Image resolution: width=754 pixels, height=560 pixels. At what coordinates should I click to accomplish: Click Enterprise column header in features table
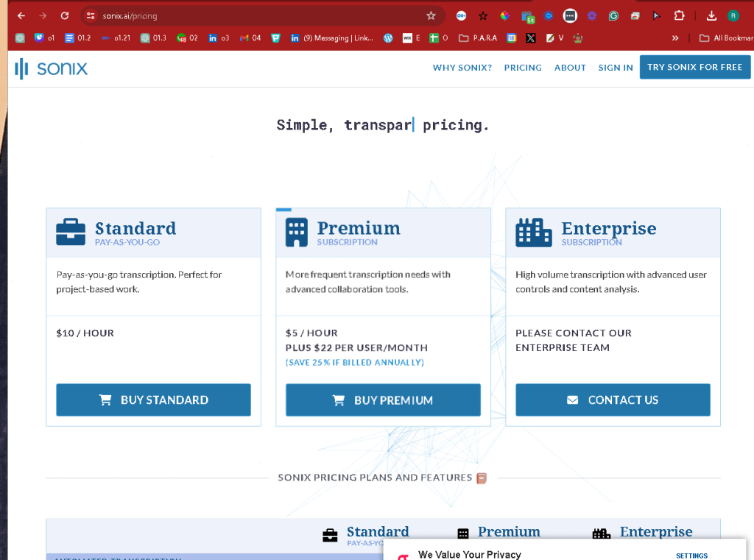click(656, 531)
